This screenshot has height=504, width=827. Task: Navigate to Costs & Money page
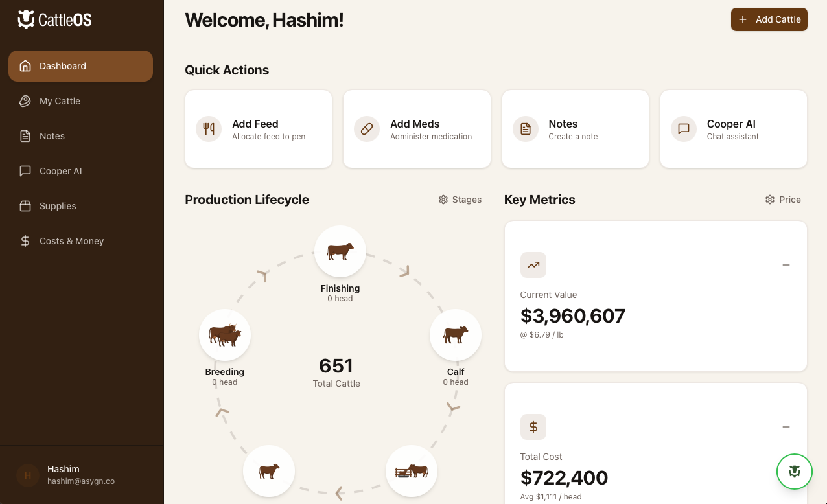pos(71,241)
